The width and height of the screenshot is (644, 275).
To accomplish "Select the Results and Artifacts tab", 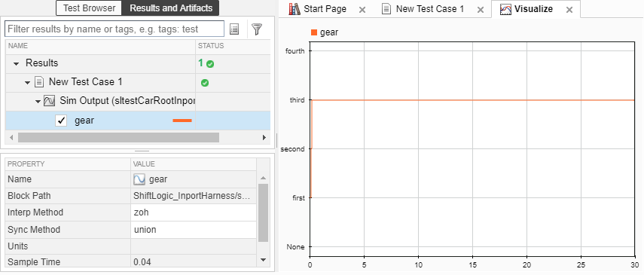I will coord(171,8).
